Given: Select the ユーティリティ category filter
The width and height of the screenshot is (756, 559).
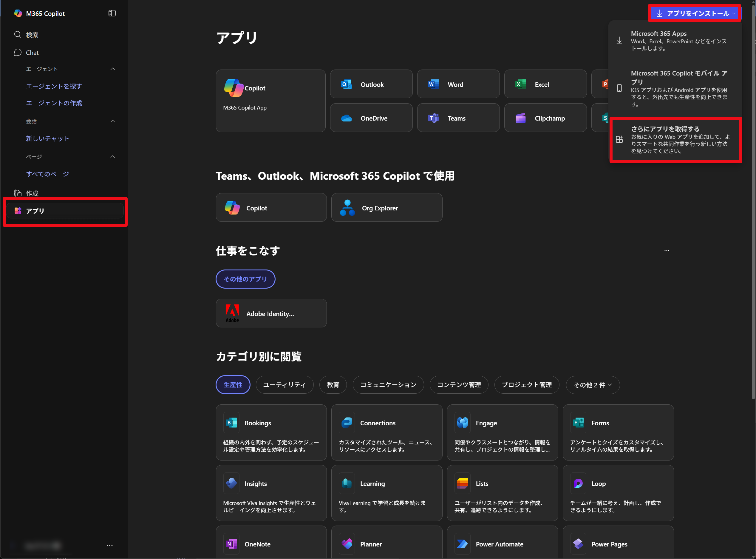Looking at the screenshot, I should point(284,385).
